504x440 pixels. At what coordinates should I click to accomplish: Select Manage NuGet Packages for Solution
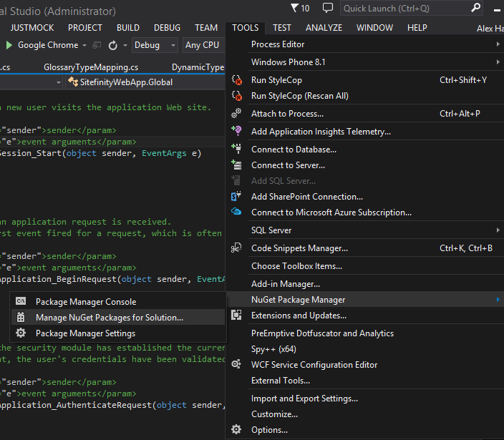pyautogui.click(x=118, y=318)
